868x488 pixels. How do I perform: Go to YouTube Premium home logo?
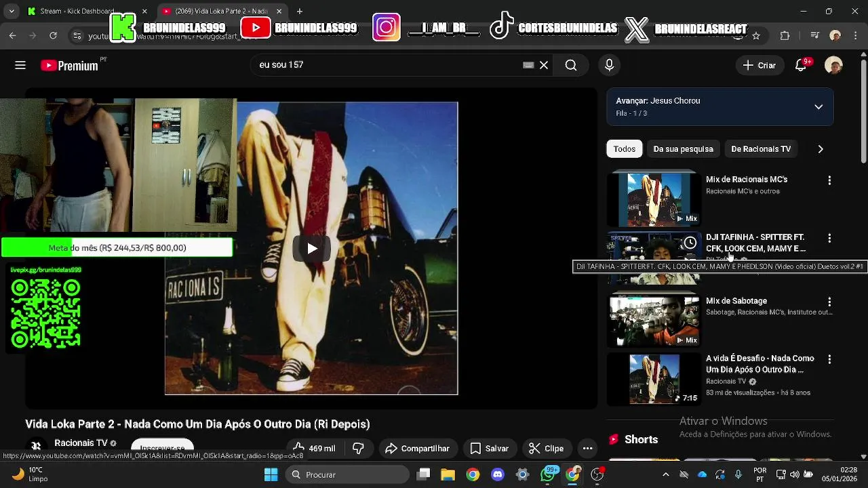click(69, 65)
